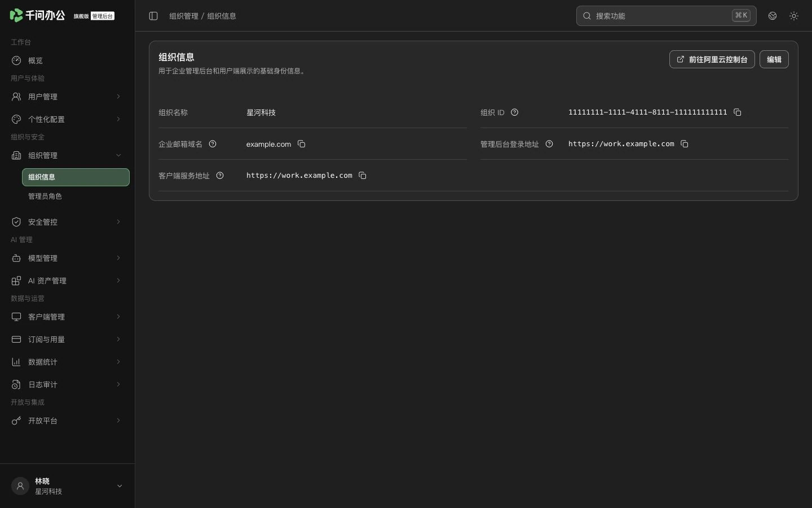Expand 模型管理 chevron

(x=118, y=258)
